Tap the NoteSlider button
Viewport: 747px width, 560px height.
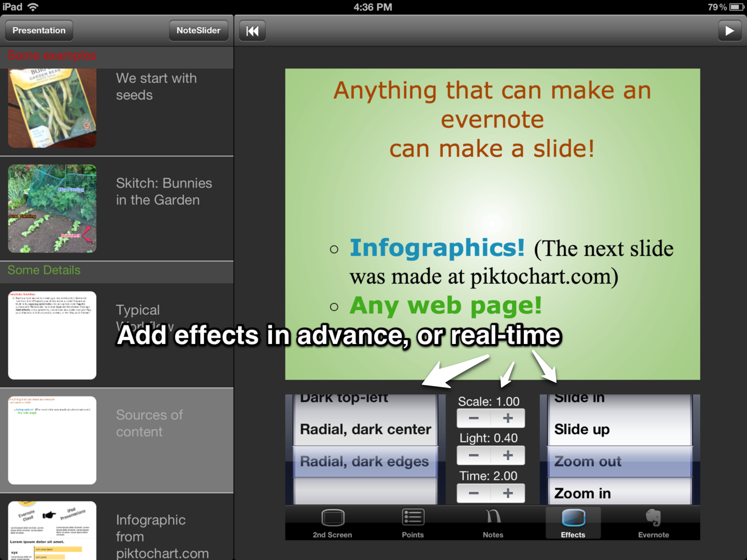[199, 30]
